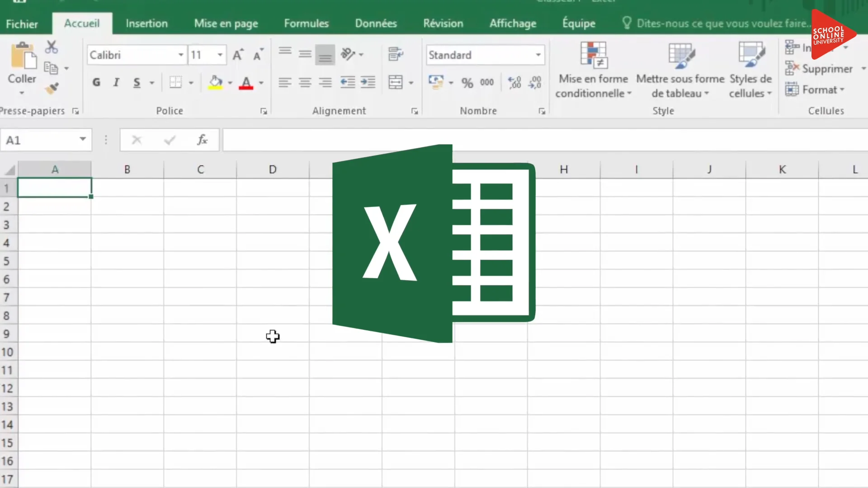Click 'Dites-nous ce que vous voulez faire' box
The width and height of the screenshot is (868, 488).
click(717, 23)
